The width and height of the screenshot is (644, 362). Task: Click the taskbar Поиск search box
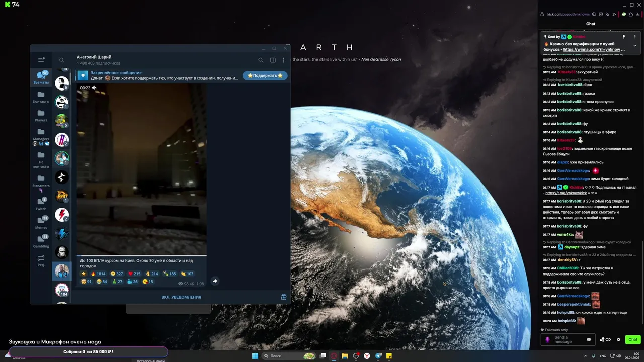click(x=289, y=356)
